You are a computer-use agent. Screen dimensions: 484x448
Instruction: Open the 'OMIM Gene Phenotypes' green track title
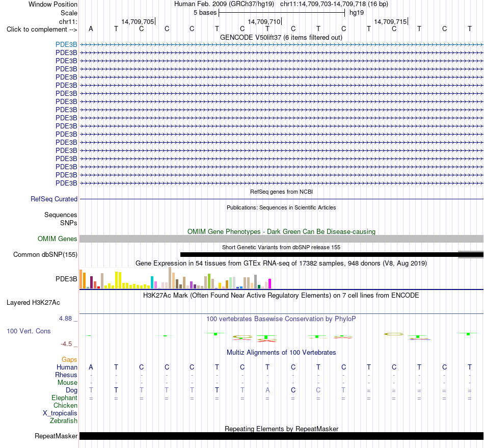coord(281,231)
